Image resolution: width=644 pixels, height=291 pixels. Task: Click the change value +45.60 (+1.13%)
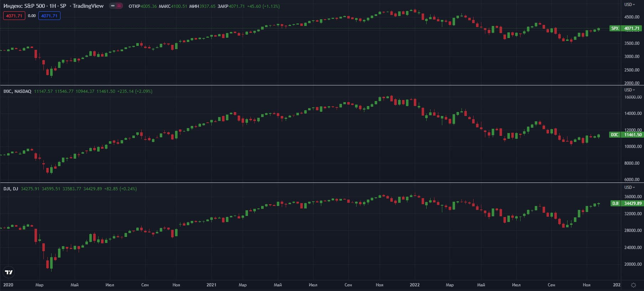(263, 6)
